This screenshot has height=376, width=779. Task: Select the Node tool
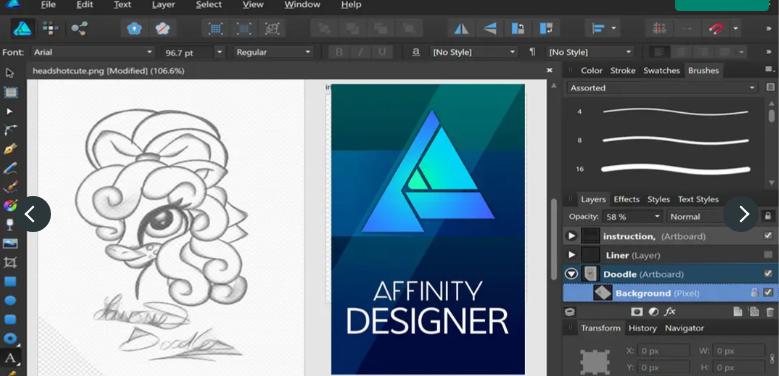[9, 111]
